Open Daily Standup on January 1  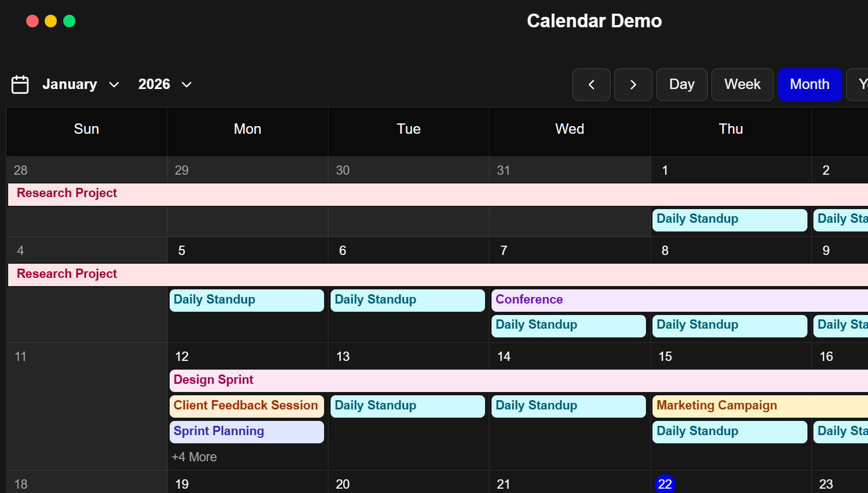tap(730, 220)
